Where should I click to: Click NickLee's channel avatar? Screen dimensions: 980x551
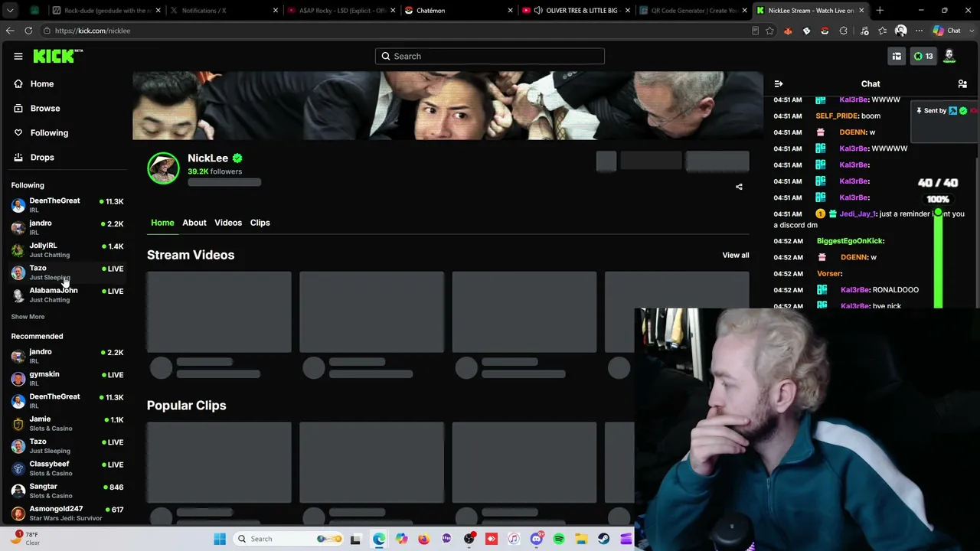[x=163, y=168]
